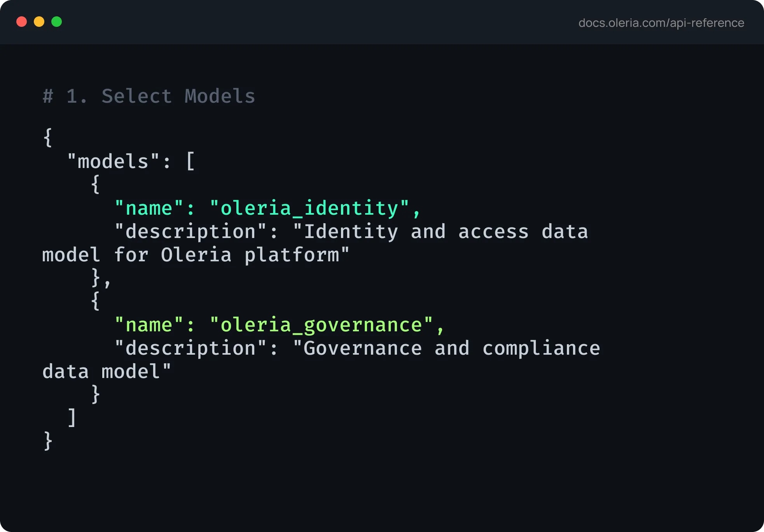Click the yellow minimize window dot
This screenshot has width=764, height=532.
tap(39, 22)
